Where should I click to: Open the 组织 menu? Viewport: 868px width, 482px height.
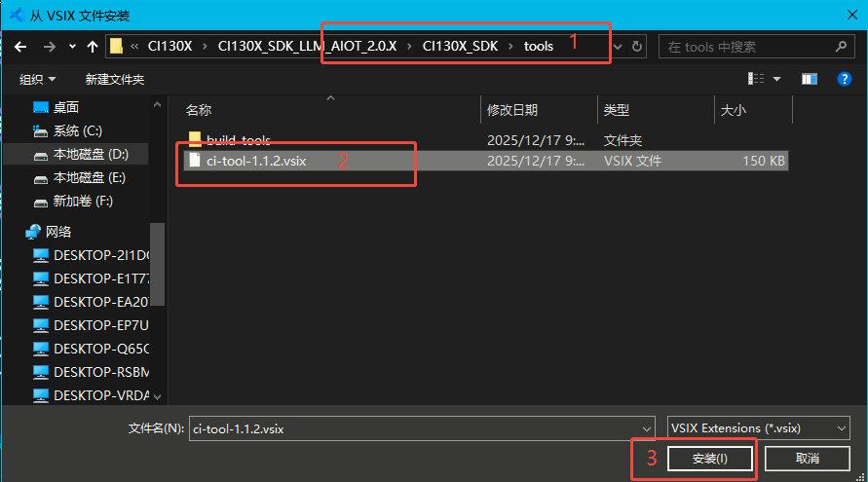37,79
